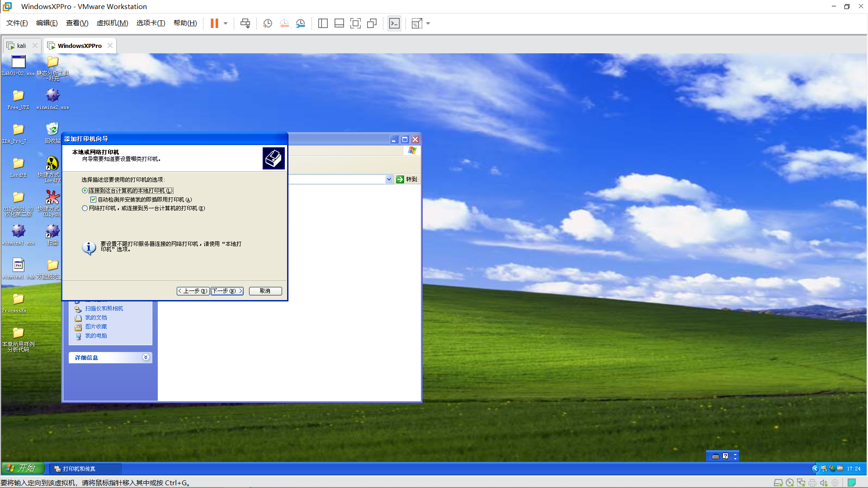Image resolution: width=868 pixels, height=488 pixels.
Task: Cancel the add printer wizard
Action: (x=265, y=291)
